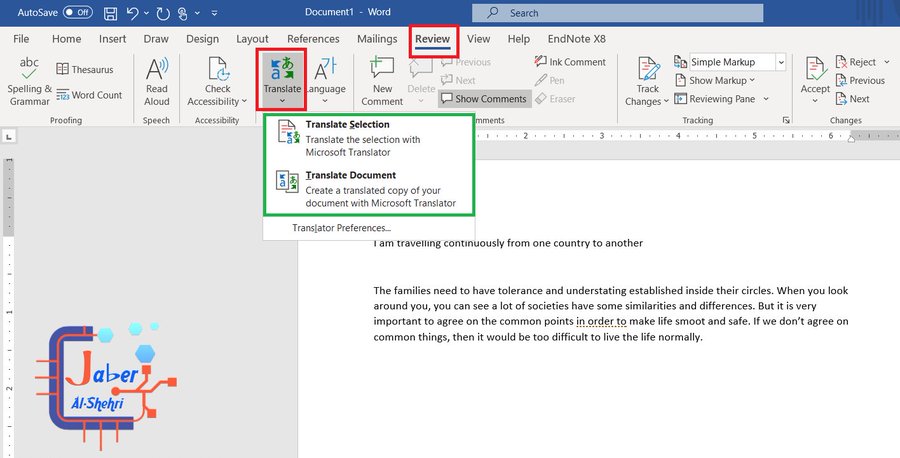Toggle Show Comments
Viewport: 900px width, 458px height.
[484, 99]
